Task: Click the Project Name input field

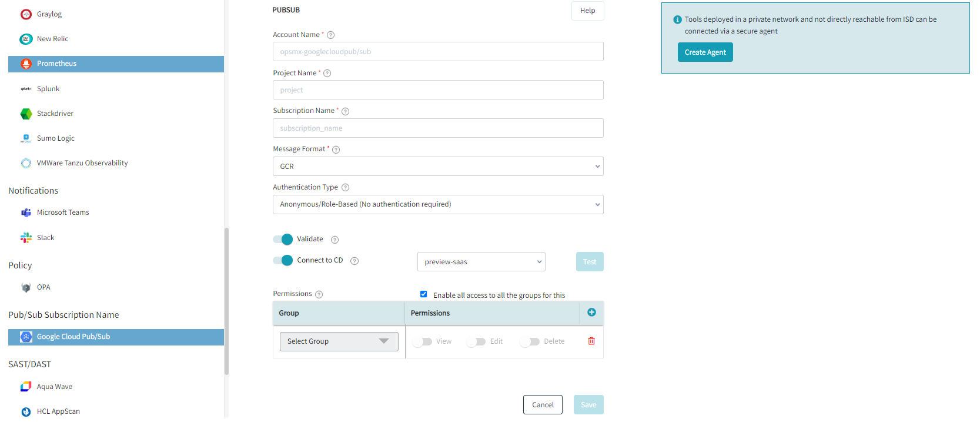Action: (x=438, y=90)
